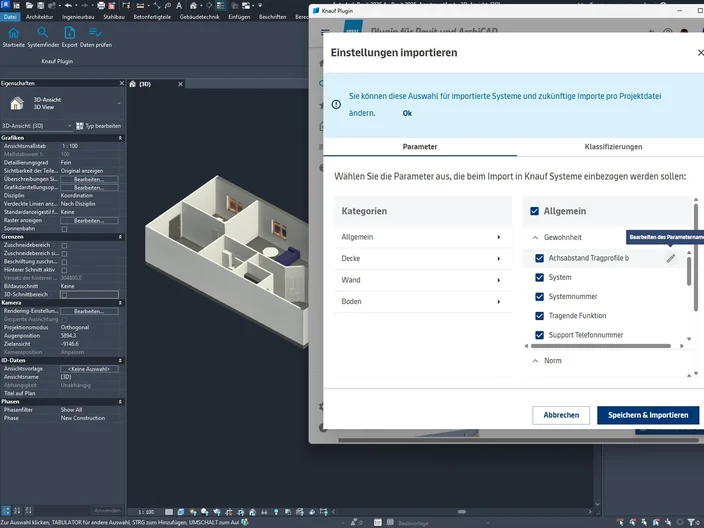Click sort alphabetically icon in properties palette
Screen dimensions: 704x528
17,510
